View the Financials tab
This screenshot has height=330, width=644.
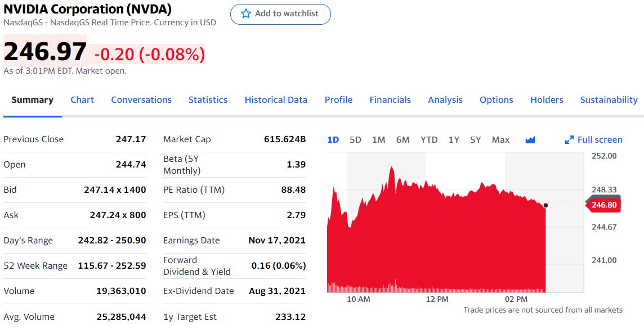[x=390, y=100]
